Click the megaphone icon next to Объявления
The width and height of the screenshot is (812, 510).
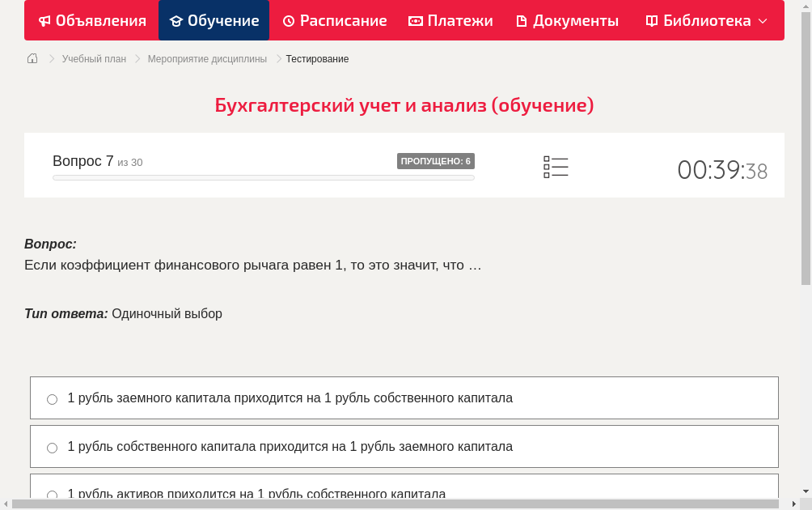(x=44, y=20)
